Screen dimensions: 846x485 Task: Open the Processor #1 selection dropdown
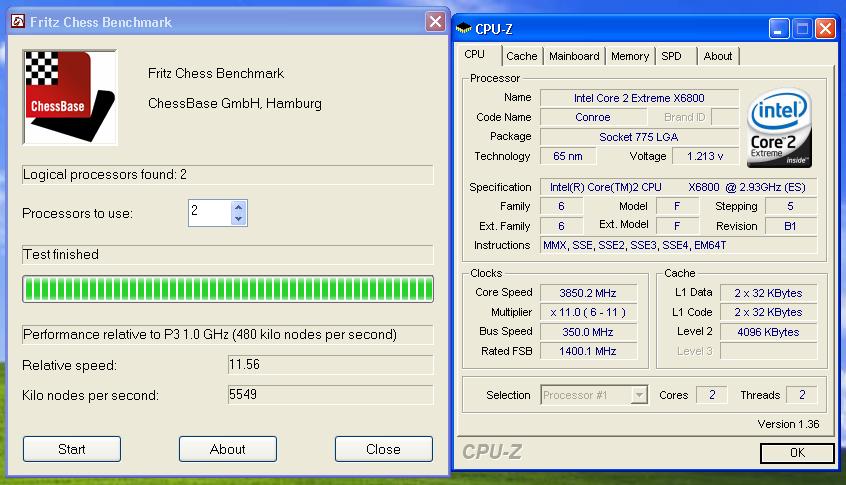pyautogui.click(x=639, y=395)
